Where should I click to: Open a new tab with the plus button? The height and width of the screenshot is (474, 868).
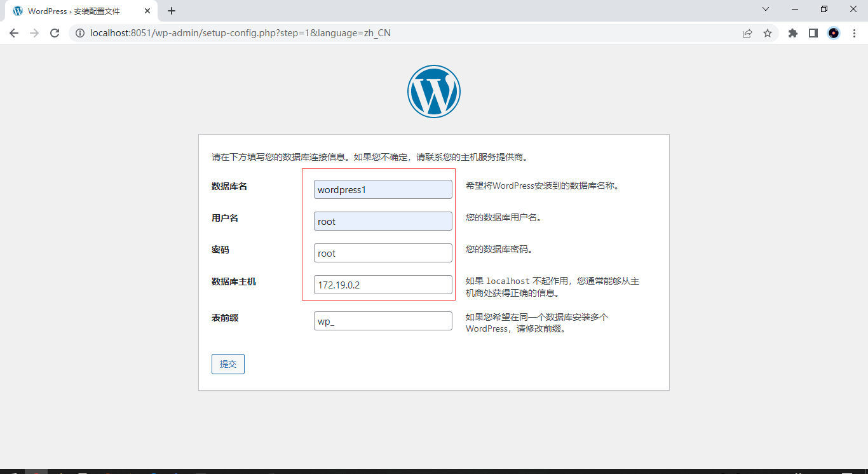[172, 11]
